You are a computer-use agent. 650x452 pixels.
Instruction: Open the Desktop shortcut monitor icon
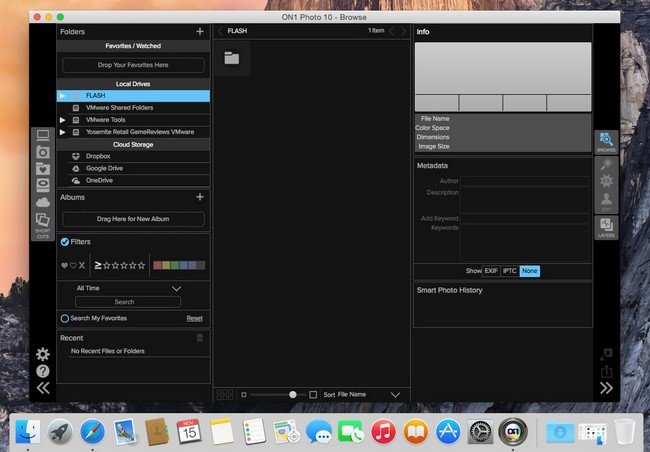coord(43,135)
